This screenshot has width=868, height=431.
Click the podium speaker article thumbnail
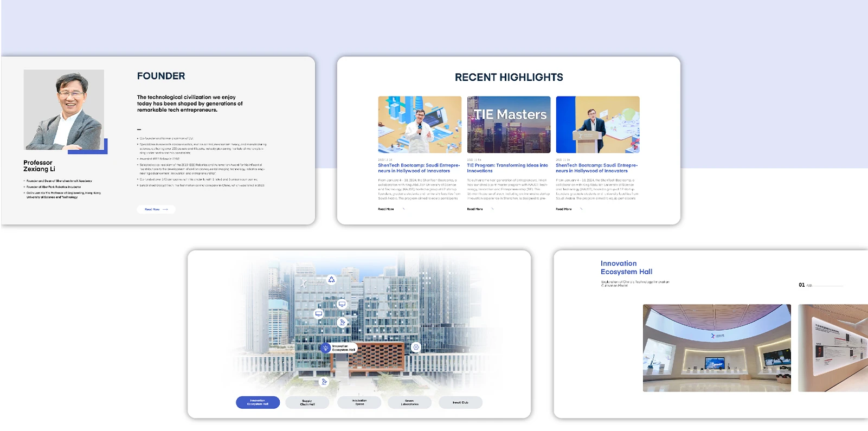coord(597,125)
